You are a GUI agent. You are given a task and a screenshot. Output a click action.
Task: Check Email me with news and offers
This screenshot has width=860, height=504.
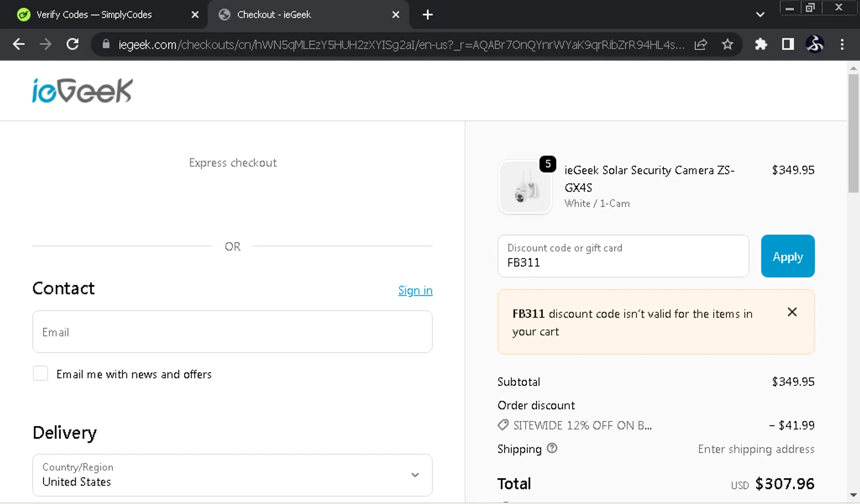click(40, 373)
